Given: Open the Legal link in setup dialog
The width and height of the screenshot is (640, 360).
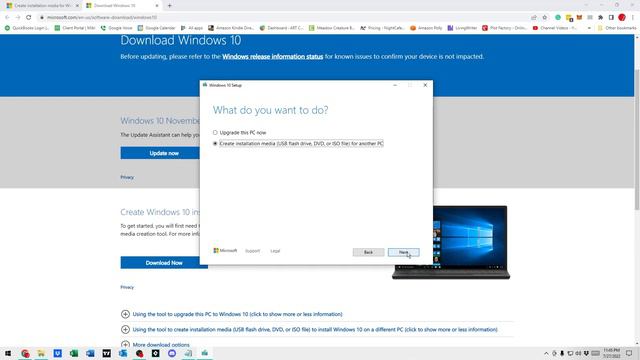Looking at the screenshot, I should point(275,251).
